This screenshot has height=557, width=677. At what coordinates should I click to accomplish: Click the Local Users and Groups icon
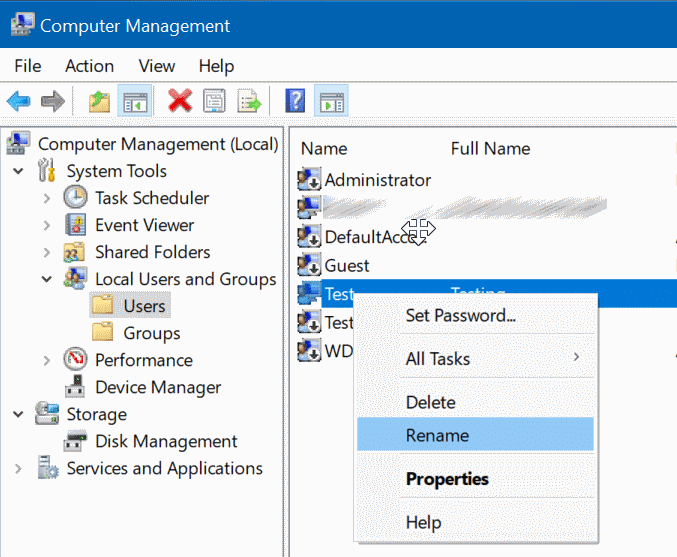coord(76,278)
